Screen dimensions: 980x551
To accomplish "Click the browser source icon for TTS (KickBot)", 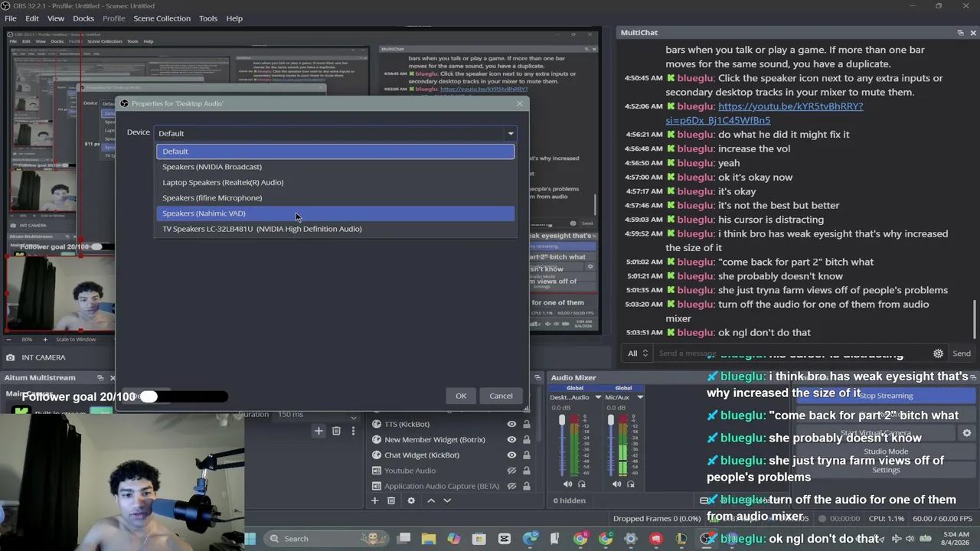I will (376, 424).
